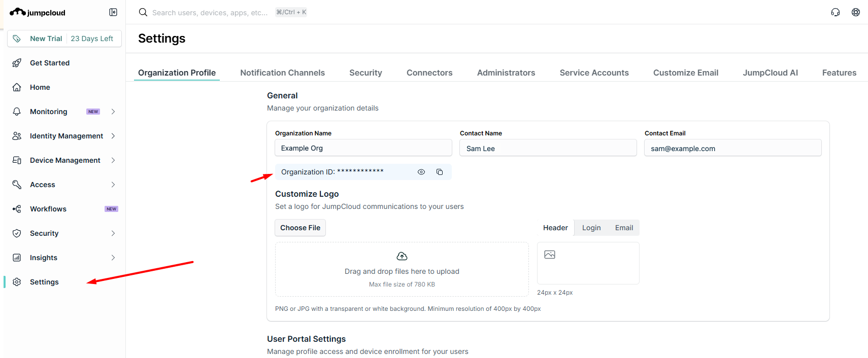Open the JumpCloud AI tab
868x358 pixels.
click(770, 73)
